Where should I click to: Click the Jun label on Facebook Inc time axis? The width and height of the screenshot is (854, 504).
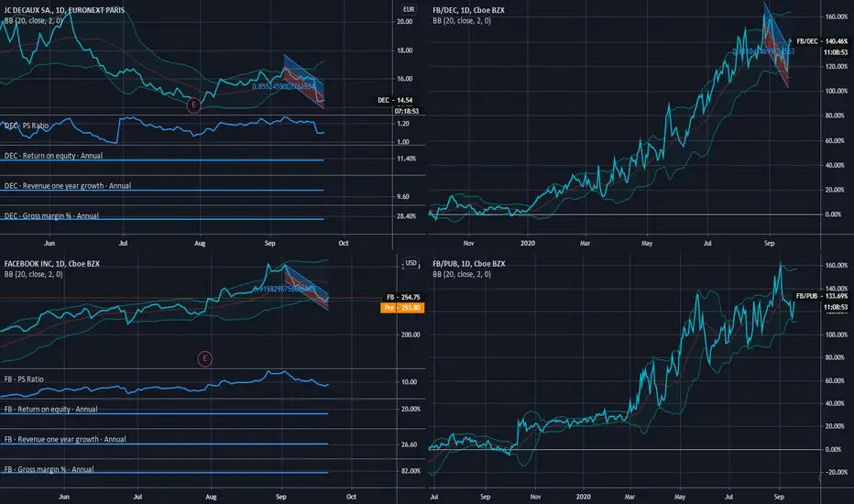pos(64,497)
